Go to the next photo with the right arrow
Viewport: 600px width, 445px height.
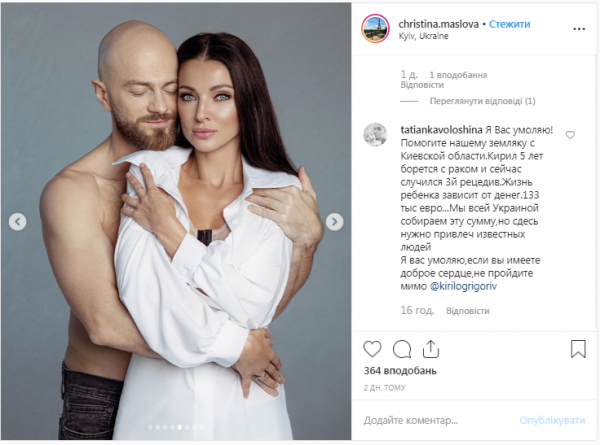pyautogui.click(x=334, y=222)
